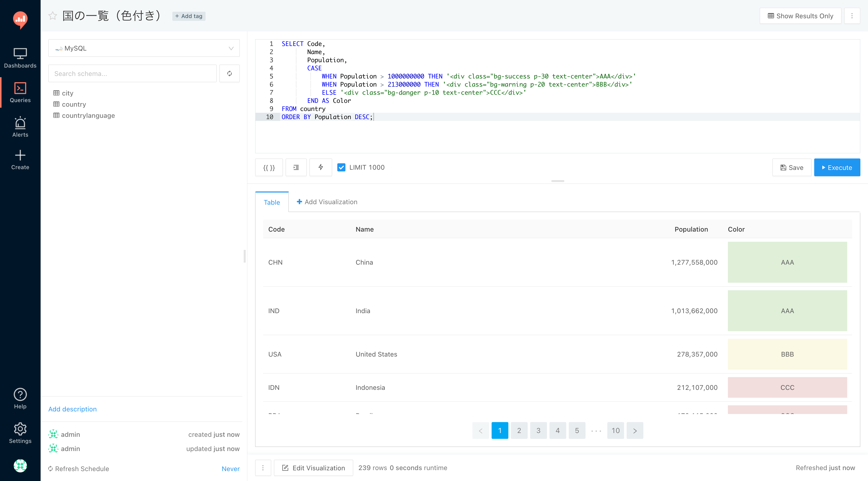
Task: Execute the query
Action: [837, 168]
